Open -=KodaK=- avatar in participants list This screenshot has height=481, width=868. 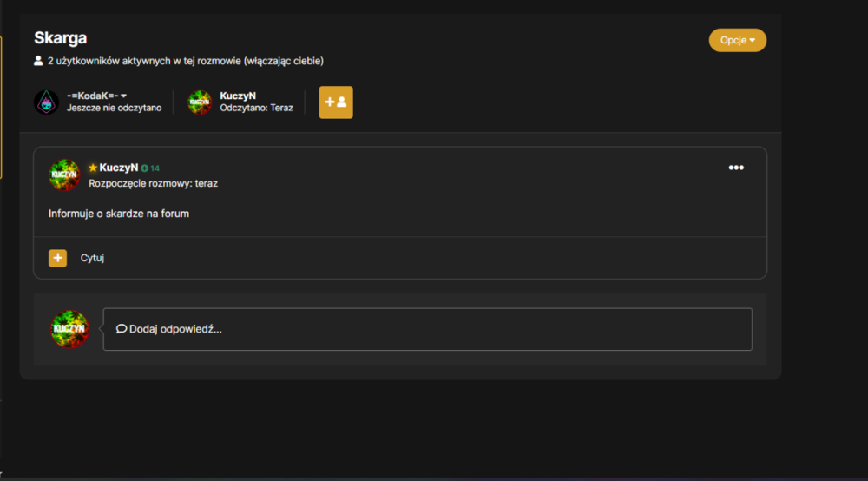coord(47,102)
